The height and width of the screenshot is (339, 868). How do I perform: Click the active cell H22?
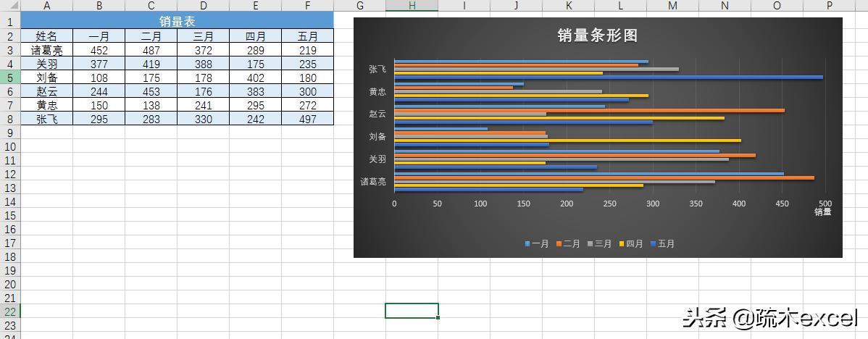412,311
